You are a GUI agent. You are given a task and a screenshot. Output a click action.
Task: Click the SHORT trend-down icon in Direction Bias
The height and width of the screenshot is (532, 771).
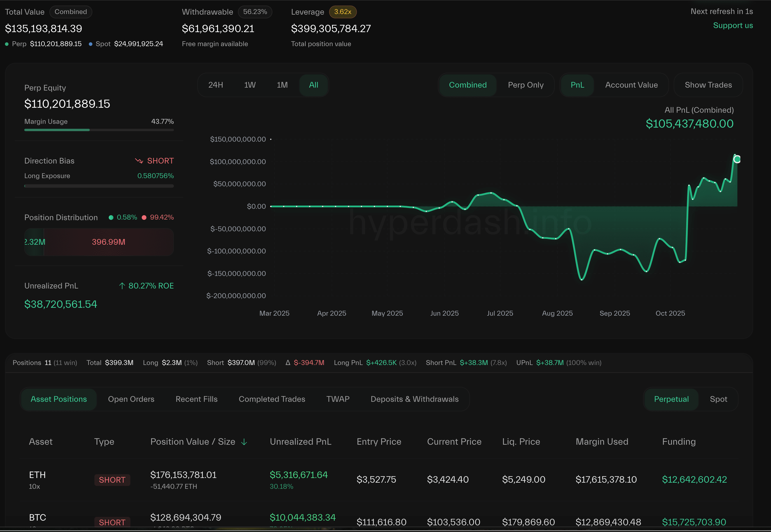click(x=139, y=161)
